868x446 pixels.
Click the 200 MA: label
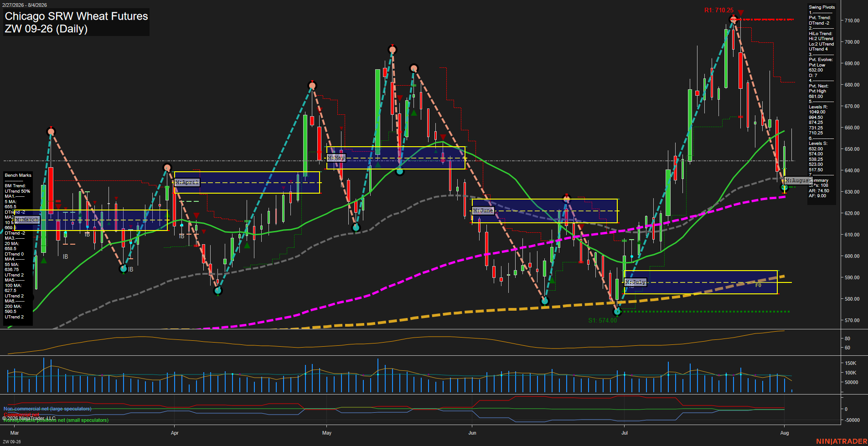(13, 307)
